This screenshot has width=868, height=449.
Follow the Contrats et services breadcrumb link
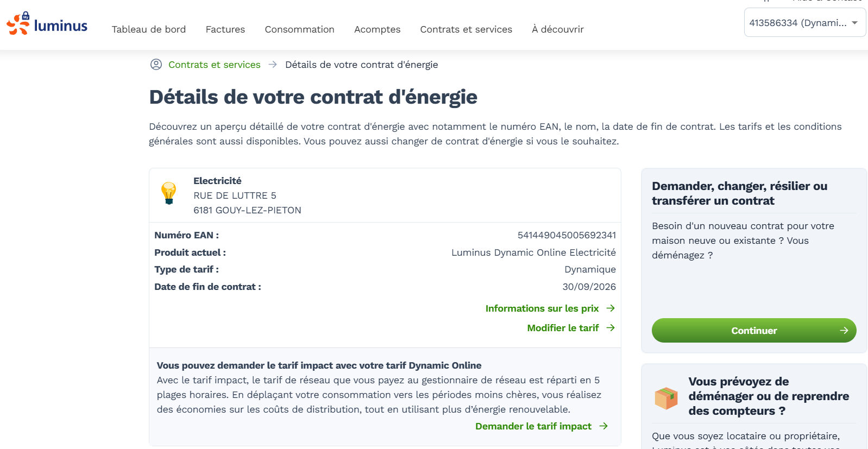coord(215,65)
